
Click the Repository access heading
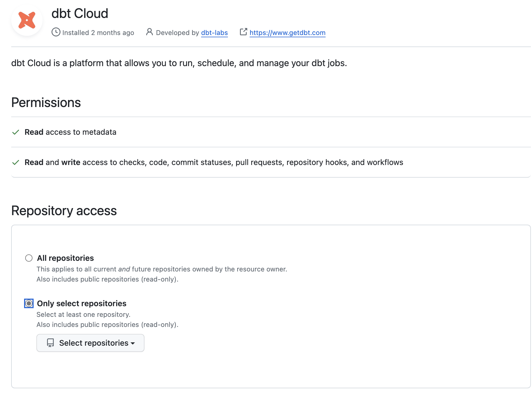coord(64,211)
